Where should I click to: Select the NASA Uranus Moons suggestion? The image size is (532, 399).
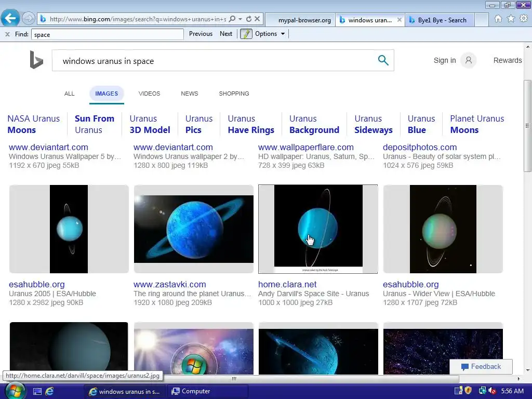tap(34, 124)
